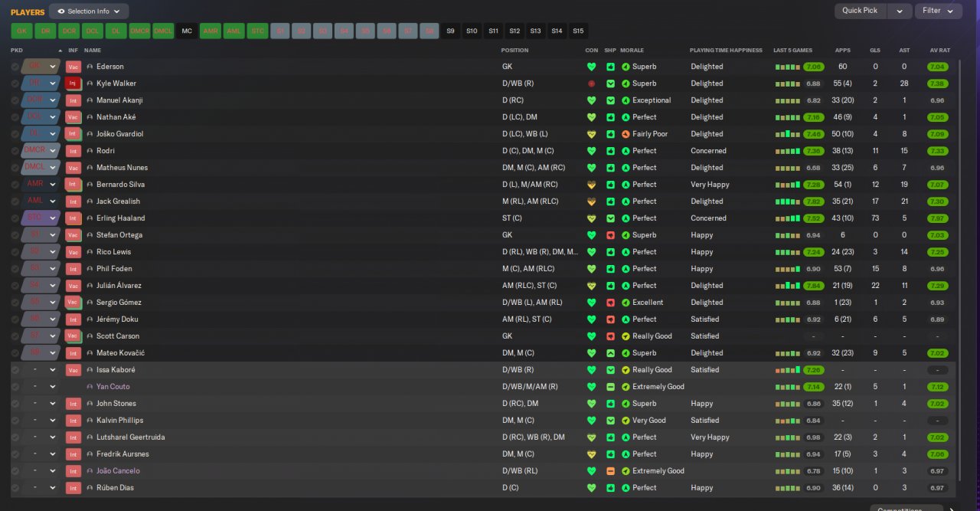Click Erling Haaland's match sharpness icon
The image size is (980, 511).
[610, 218]
